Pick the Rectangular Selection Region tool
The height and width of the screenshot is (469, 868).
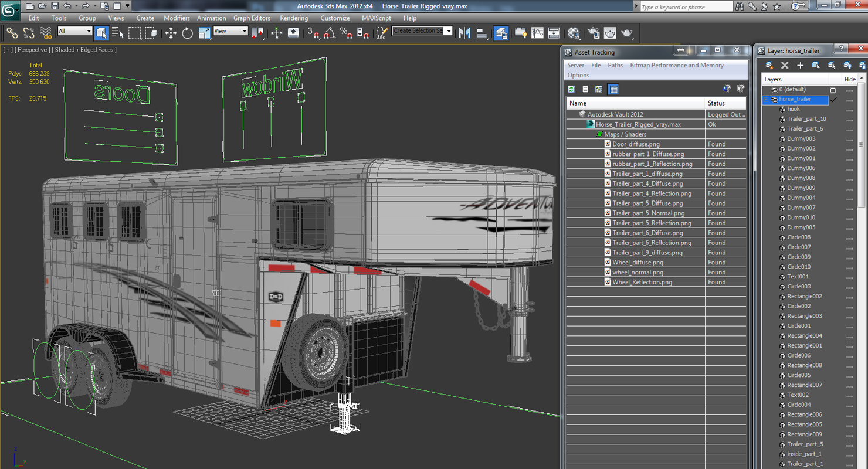[135, 33]
